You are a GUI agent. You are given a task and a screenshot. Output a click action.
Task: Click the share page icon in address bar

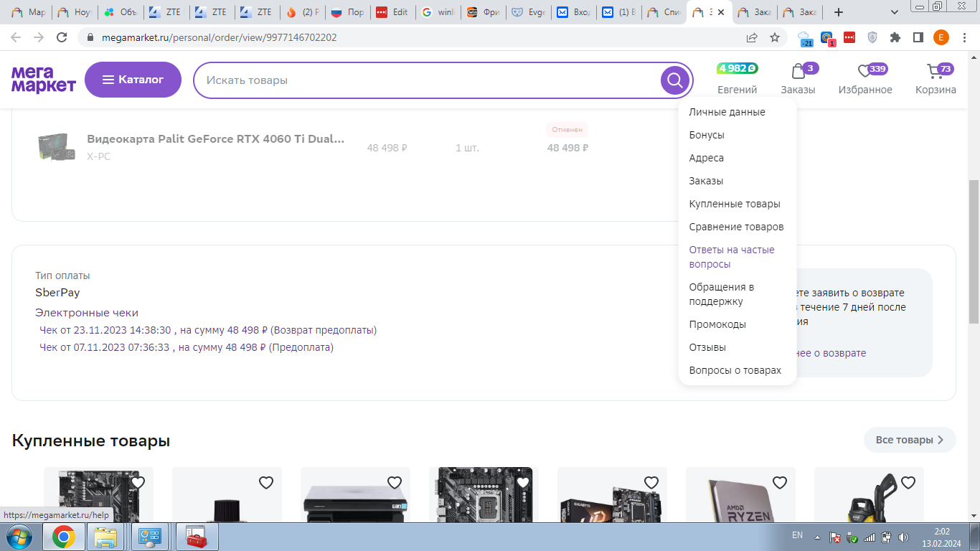point(752,37)
